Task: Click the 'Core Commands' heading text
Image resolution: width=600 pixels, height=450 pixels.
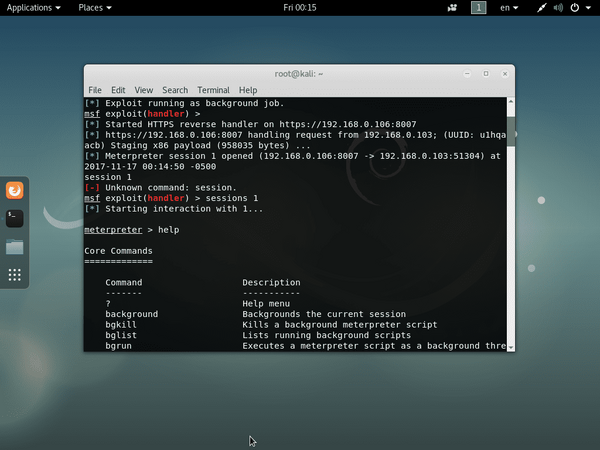Action: pos(118,251)
